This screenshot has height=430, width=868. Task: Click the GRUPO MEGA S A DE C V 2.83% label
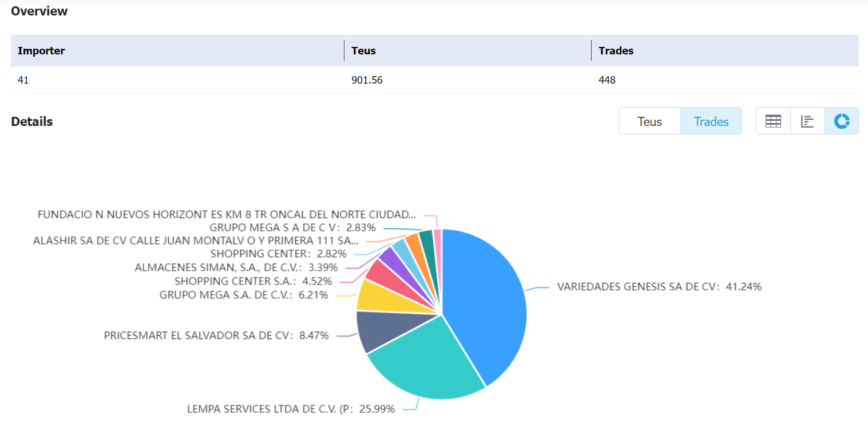click(x=292, y=227)
